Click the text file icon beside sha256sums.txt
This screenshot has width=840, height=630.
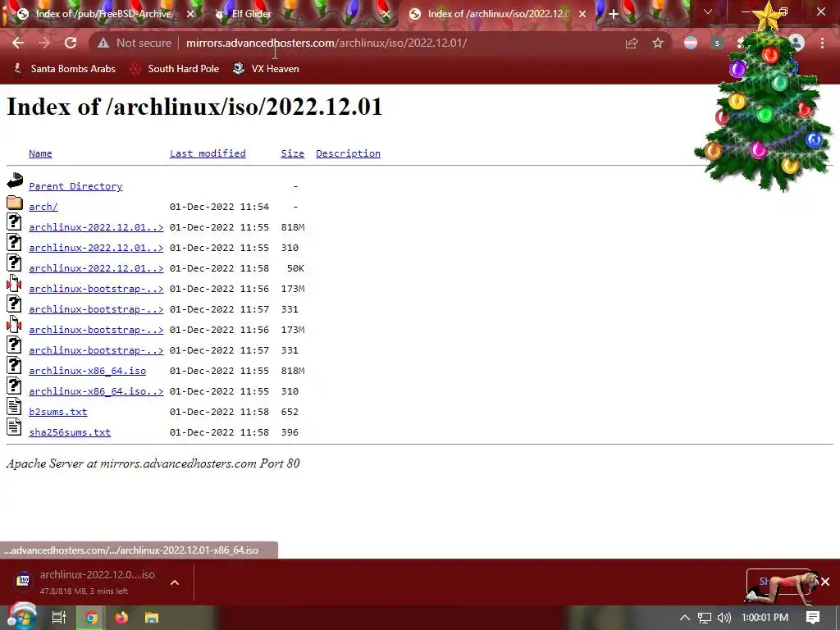pyautogui.click(x=15, y=427)
